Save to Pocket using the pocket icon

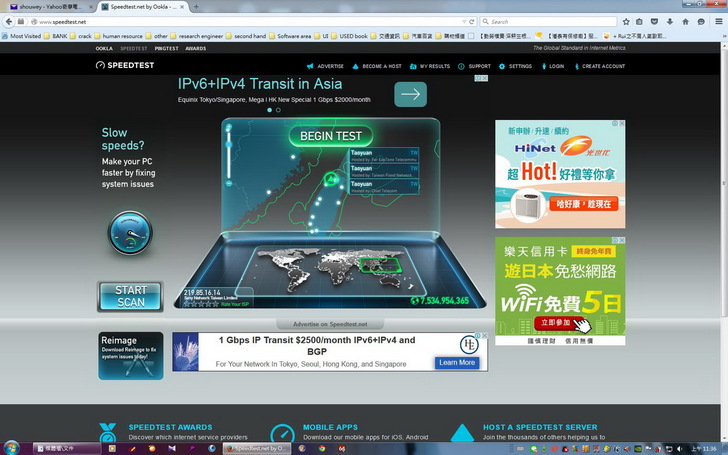(654, 21)
